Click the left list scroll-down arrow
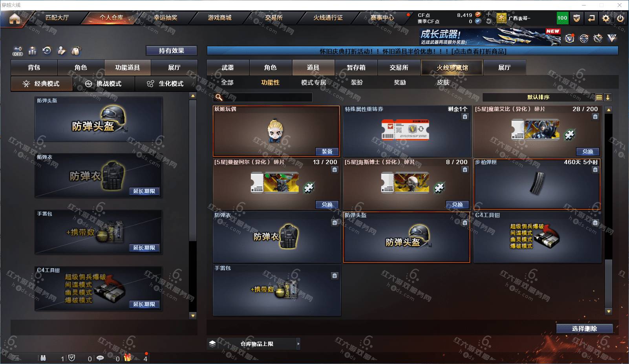Image resolution: width=629 pixels, height=364 pixels. [192, 315]
